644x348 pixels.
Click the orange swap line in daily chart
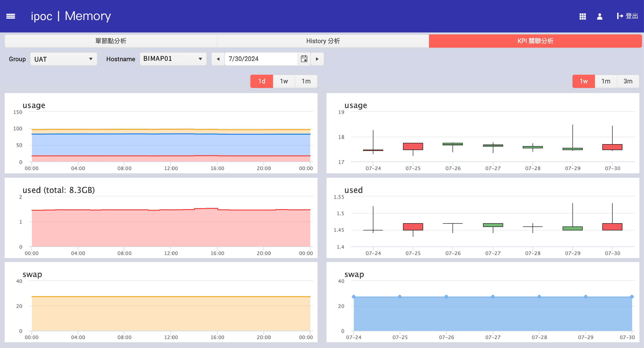coord(171,297)
